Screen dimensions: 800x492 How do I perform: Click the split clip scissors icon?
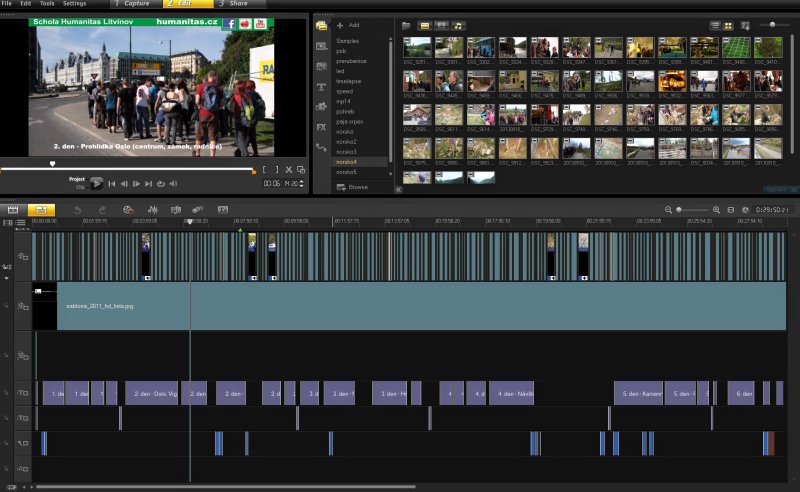[288, 170]
